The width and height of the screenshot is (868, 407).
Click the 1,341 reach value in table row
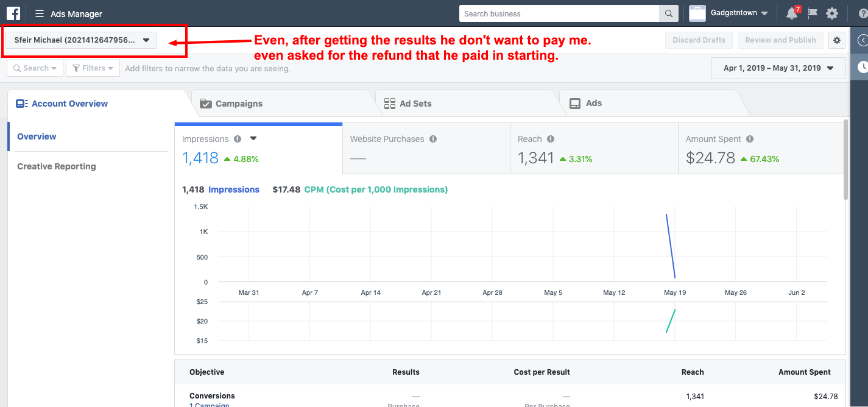point(695,397)
